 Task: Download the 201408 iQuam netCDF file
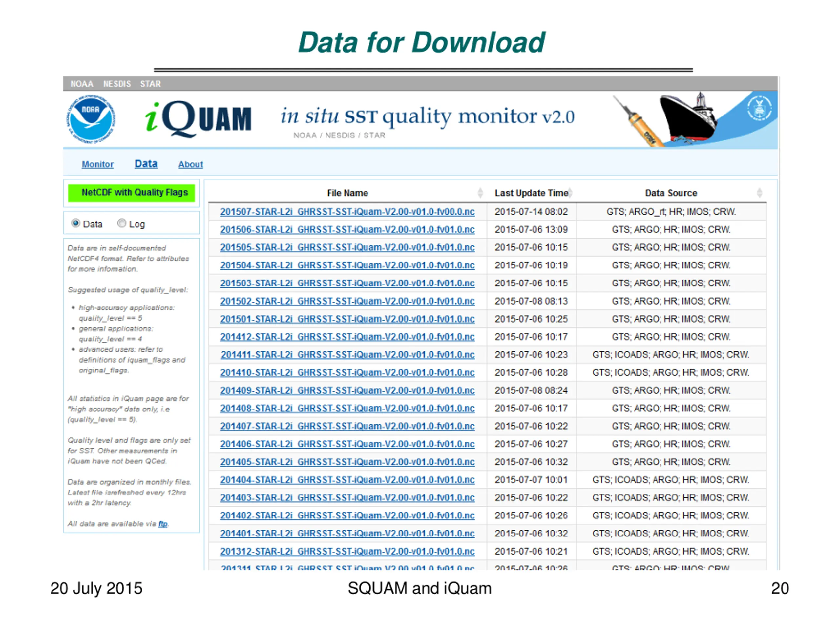pyautogui.click(x=347, y=408)
